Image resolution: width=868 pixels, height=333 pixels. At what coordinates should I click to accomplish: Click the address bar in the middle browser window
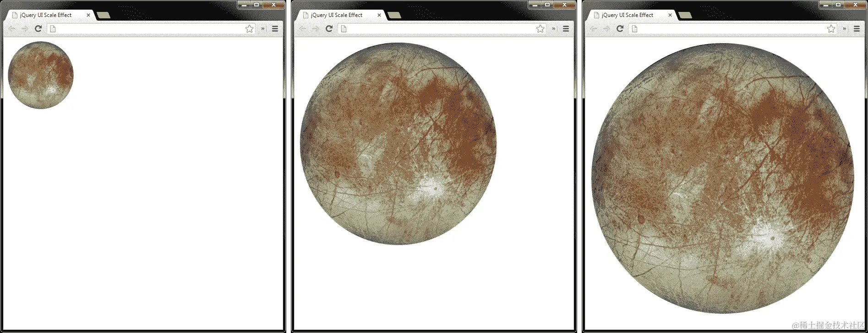coord(442,28)
